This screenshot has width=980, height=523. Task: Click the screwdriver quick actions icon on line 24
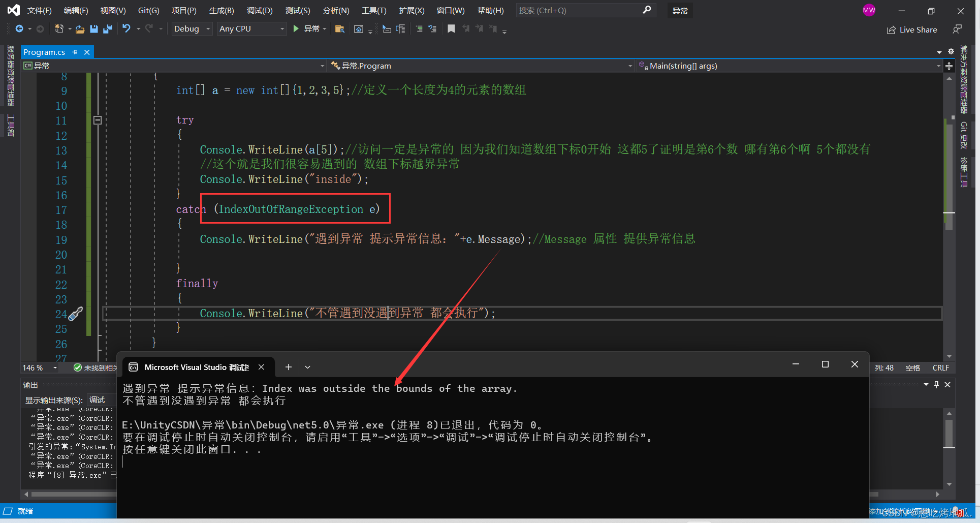(75, 314)
